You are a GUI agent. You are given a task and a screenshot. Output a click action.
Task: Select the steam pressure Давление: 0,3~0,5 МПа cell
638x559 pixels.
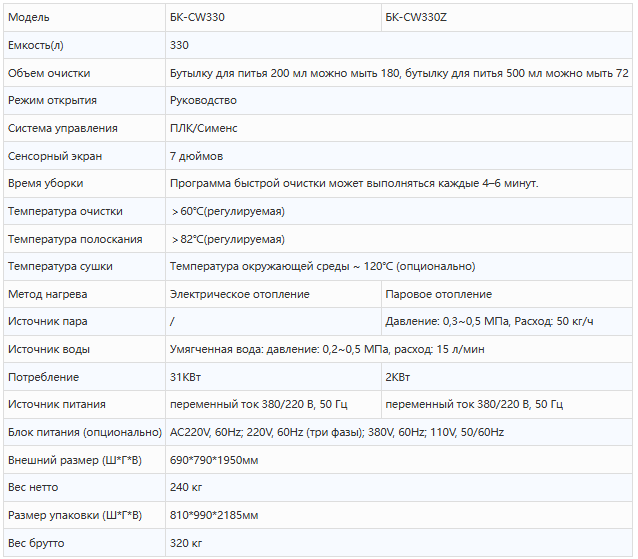point(507,321)
